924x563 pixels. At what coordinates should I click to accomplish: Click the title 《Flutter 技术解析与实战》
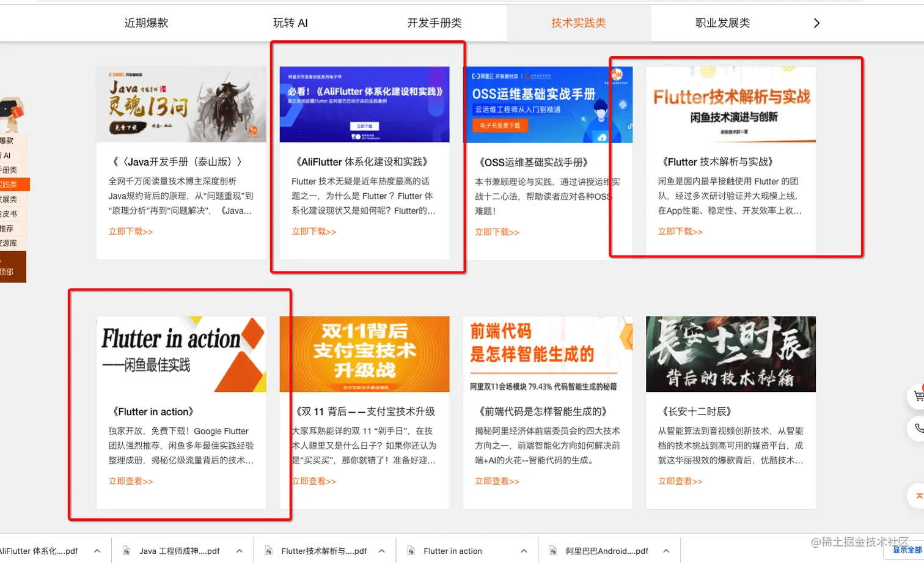(717, 162)
